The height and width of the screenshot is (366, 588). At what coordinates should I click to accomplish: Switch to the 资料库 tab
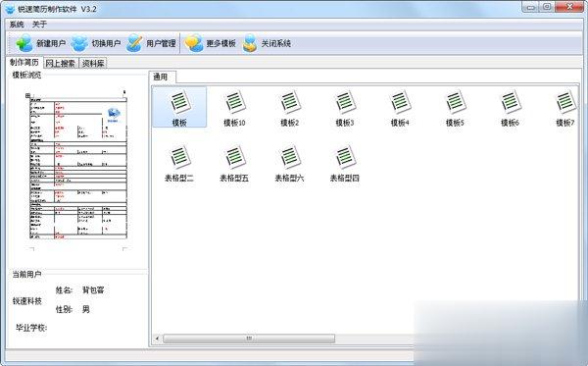[x=93, y=63]
